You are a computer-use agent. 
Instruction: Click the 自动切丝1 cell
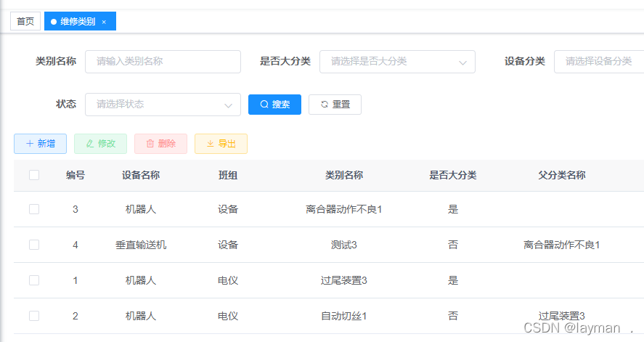(344, 316)
